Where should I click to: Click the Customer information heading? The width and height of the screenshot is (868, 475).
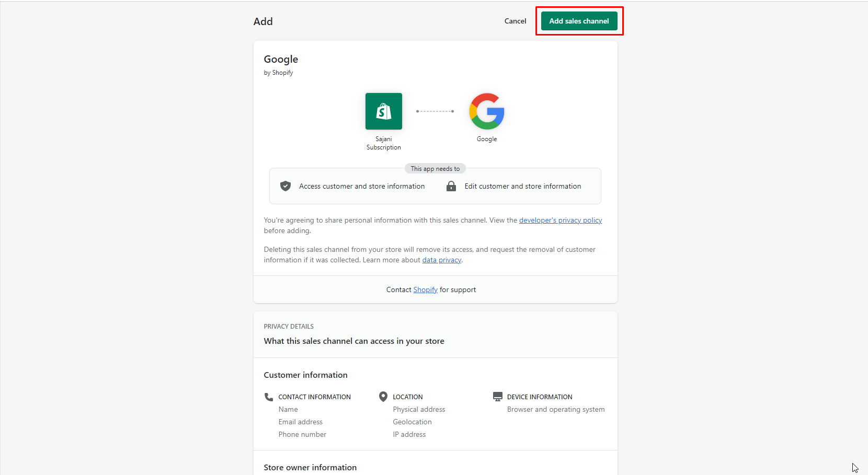click(305, 375)
